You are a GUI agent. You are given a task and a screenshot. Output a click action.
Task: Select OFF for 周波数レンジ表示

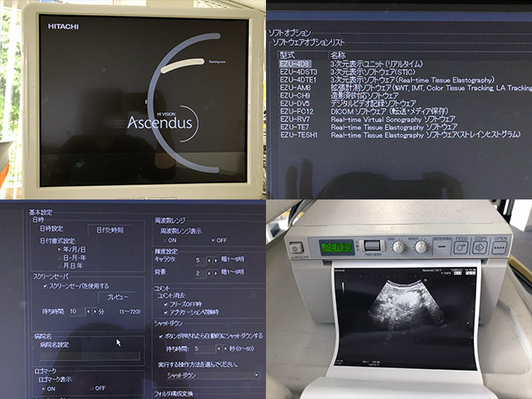[x=219, y=240]
